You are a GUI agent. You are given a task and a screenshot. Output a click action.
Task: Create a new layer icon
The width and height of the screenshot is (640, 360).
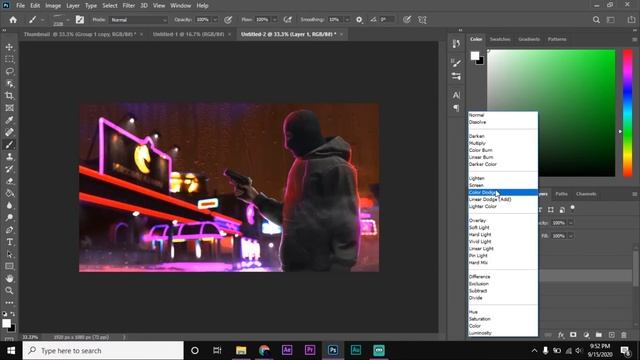(x=611, y=335)
